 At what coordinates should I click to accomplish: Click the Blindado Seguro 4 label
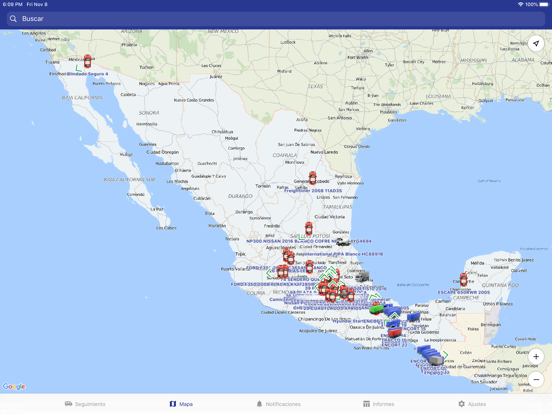[88, 74]
